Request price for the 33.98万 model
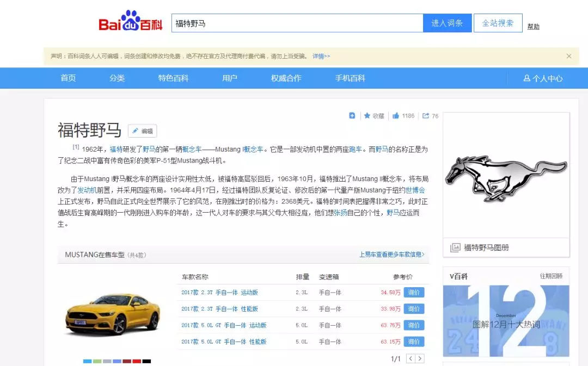 (414, 309)
